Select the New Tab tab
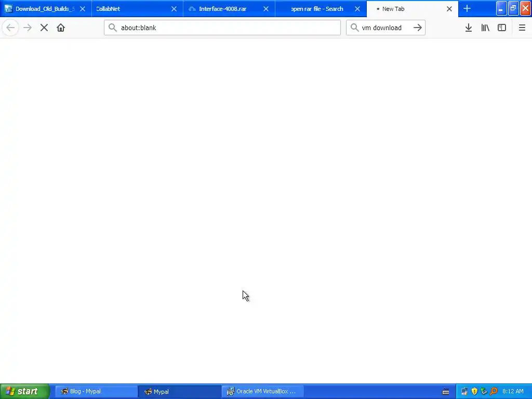 [412, 9]
